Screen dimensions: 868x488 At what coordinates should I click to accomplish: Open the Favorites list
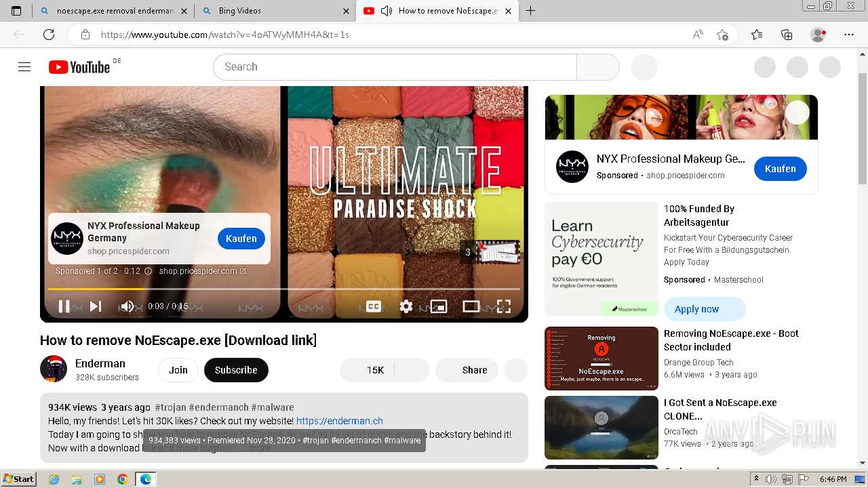[757, 35]
